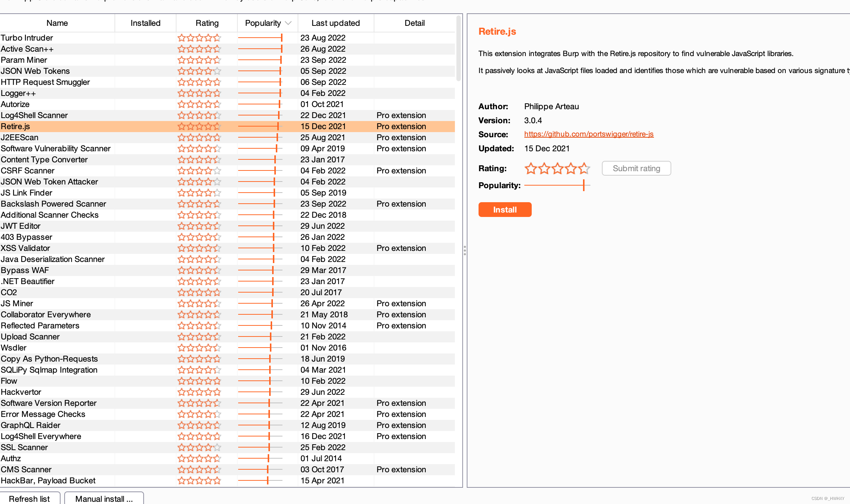Rate Hackvertor by clicking its fifth star
This screenshot has height=504, width=850.
click(x=217, y=392)
